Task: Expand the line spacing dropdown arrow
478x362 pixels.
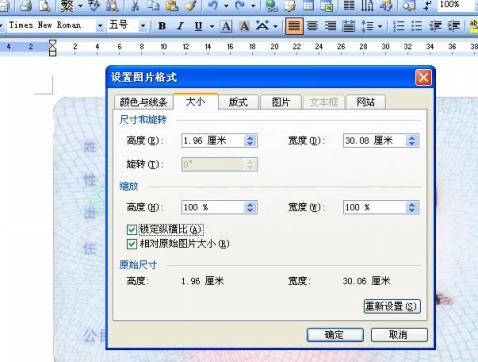Action: [380, 26]
